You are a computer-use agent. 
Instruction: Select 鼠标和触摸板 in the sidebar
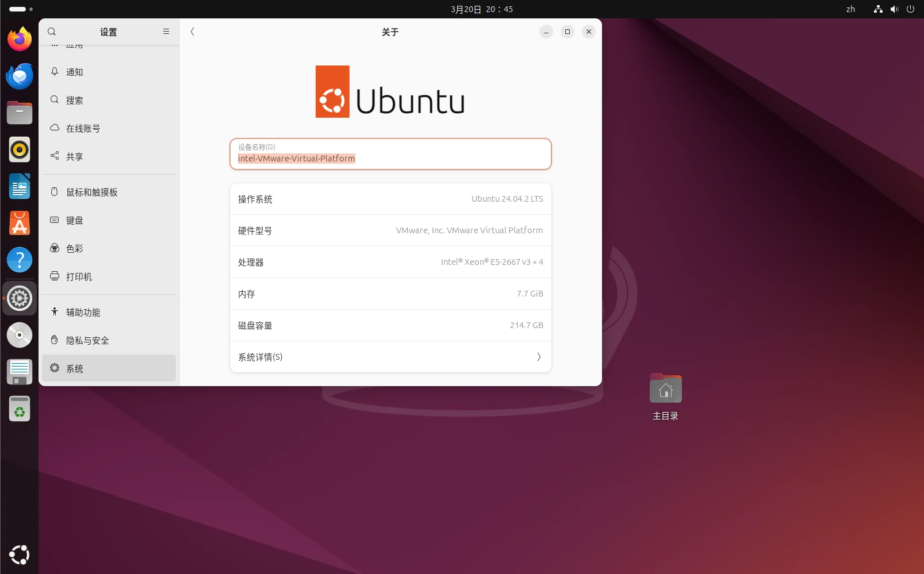(x=109, y=192)
